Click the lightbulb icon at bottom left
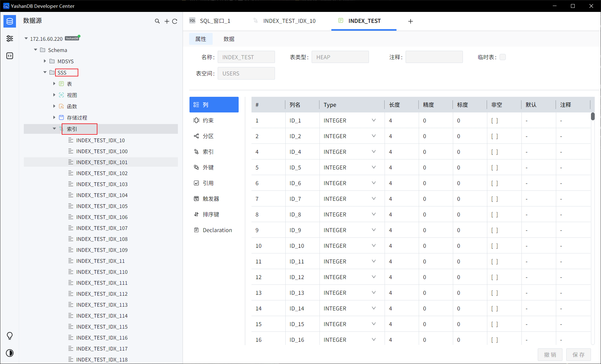 [x=10, y=336]
